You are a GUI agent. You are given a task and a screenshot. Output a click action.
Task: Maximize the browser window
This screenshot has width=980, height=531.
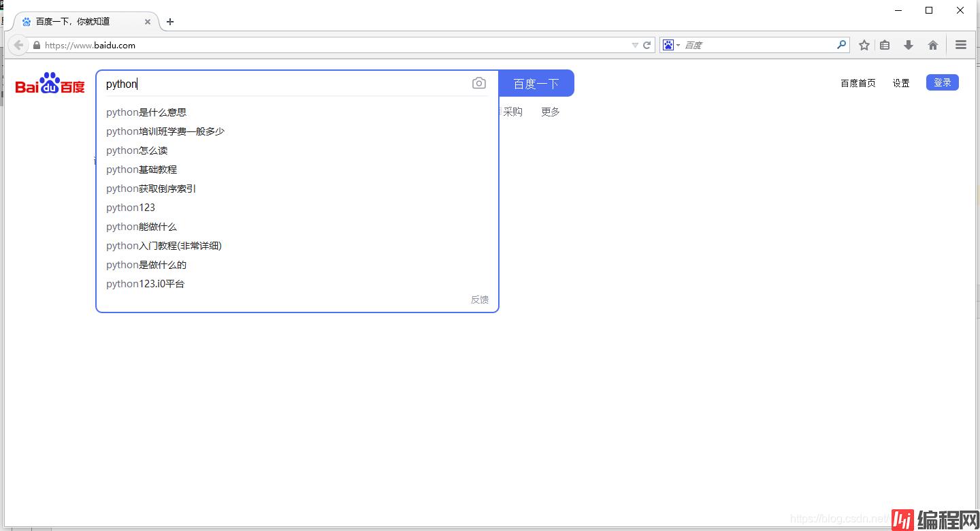pos(929,10)
